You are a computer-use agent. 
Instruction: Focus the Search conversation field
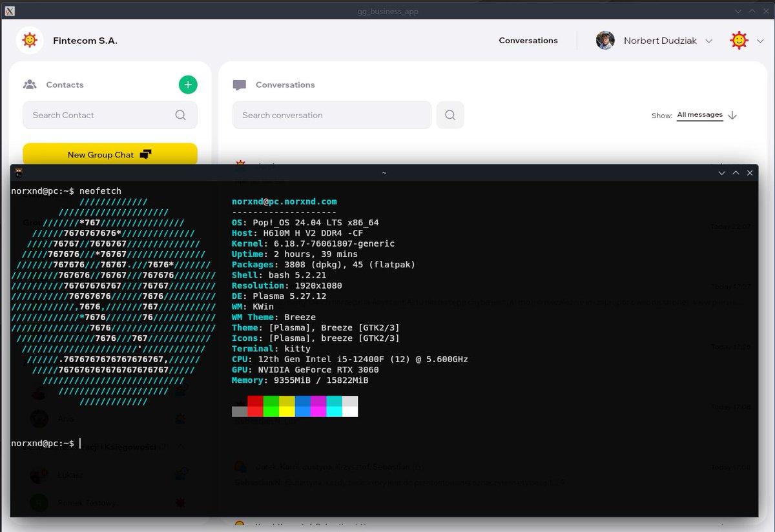pyautogui.click(x=332, y=115)
